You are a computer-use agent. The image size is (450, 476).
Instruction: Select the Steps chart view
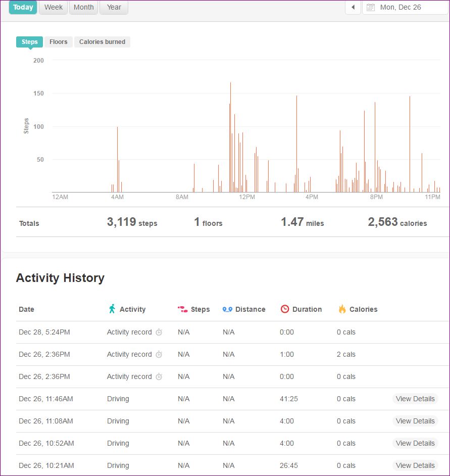click(29, 42)
